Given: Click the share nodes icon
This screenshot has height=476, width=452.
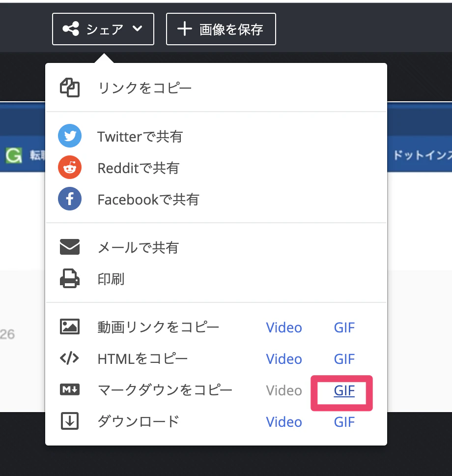Looking at the screenshot, I should [x=71, y=29].
